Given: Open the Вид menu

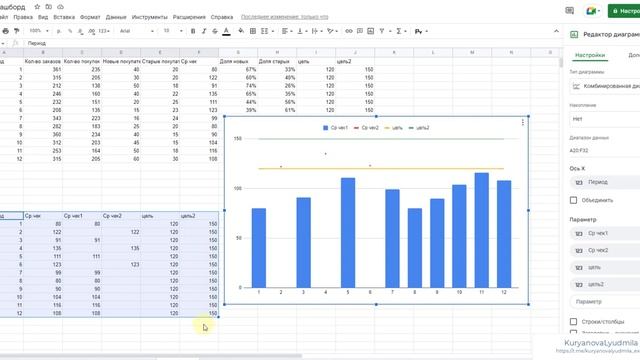Looking at the screenshot, I should pyautogui.click(x=43, y=17).
